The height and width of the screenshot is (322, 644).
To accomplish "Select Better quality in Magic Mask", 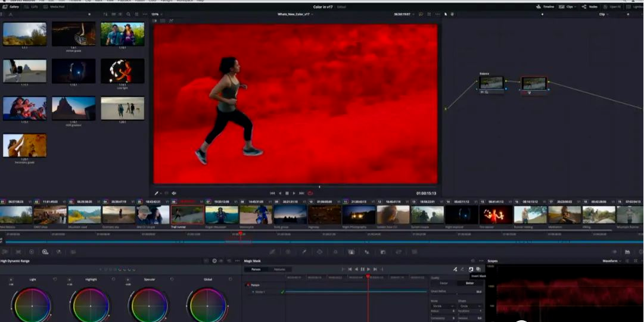I will pyautogui.click(x=469, y=283).
